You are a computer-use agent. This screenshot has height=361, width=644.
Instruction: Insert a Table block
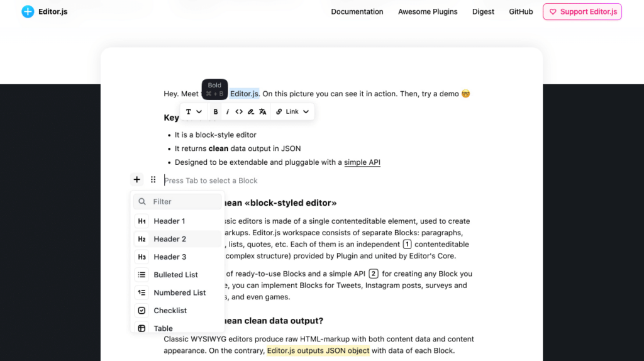163,328
